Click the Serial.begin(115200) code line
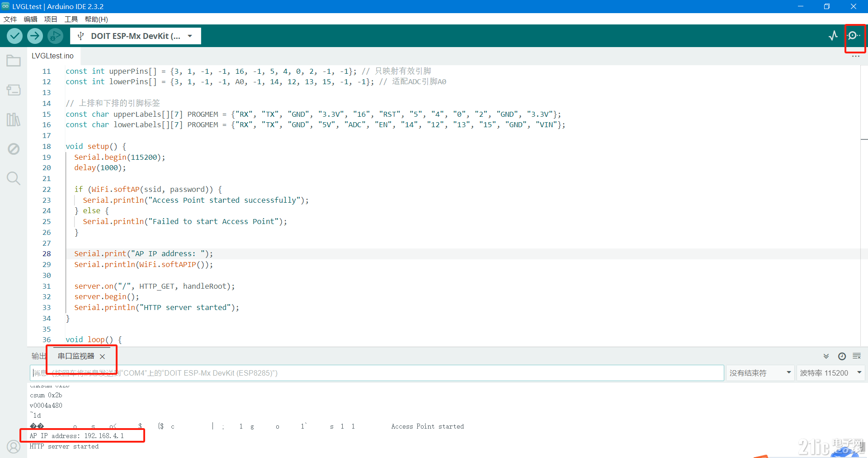 [120, 157]
